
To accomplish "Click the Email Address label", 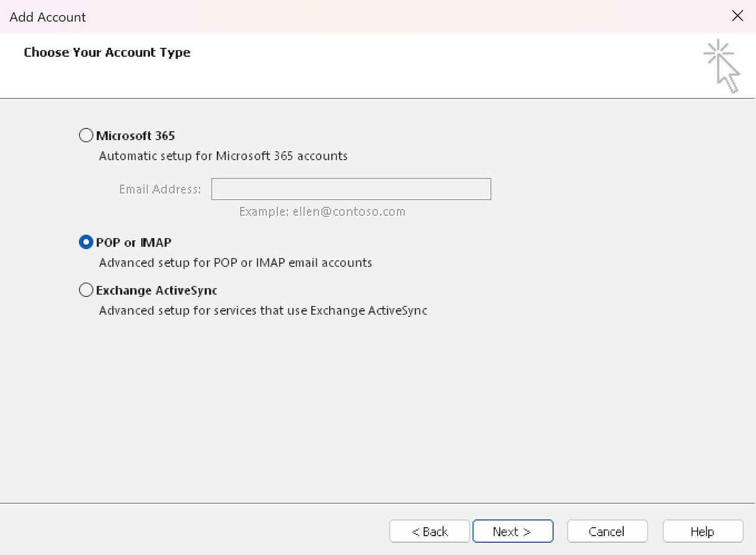I will click(160, 189).
